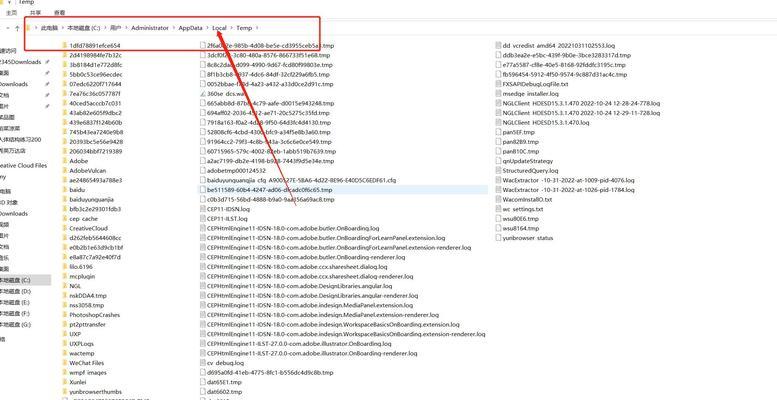Image resolution: width=777 pixels, height=400 pixels.
Task: Open the 主页 ribbon tab
Action: (11, 12)
